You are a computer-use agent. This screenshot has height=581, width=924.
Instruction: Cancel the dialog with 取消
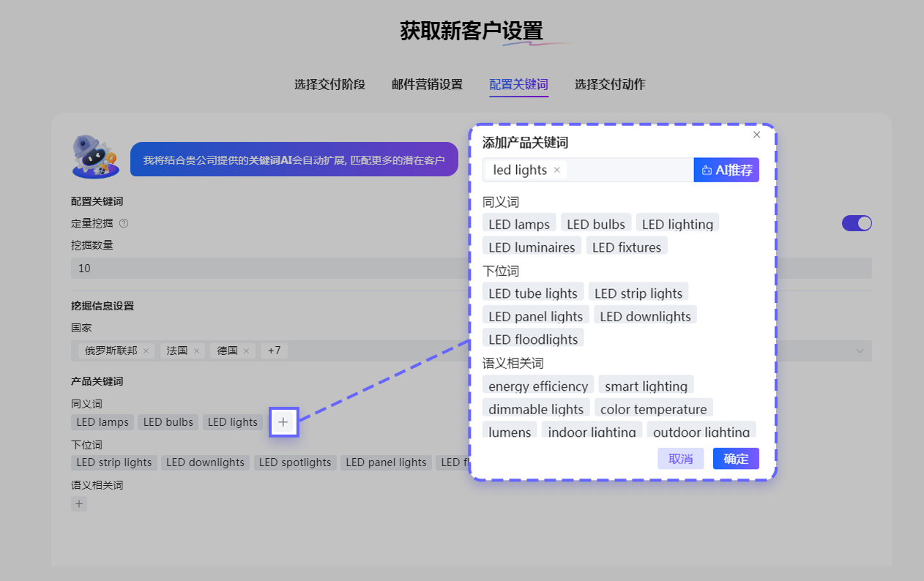click(x=680, y=459)
